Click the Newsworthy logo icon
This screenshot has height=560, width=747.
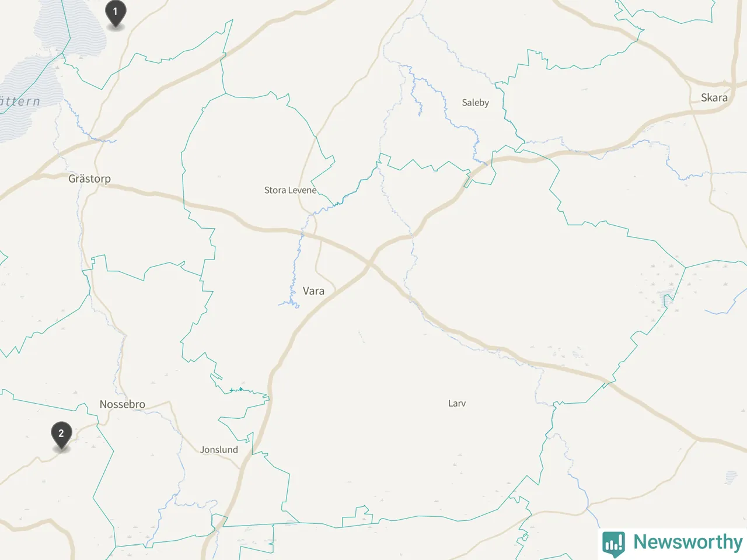click(x=613, y=542)
